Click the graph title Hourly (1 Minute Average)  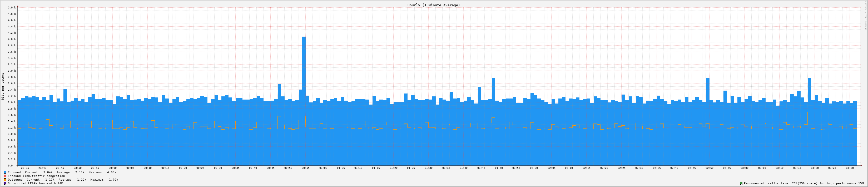coord(433,5)
